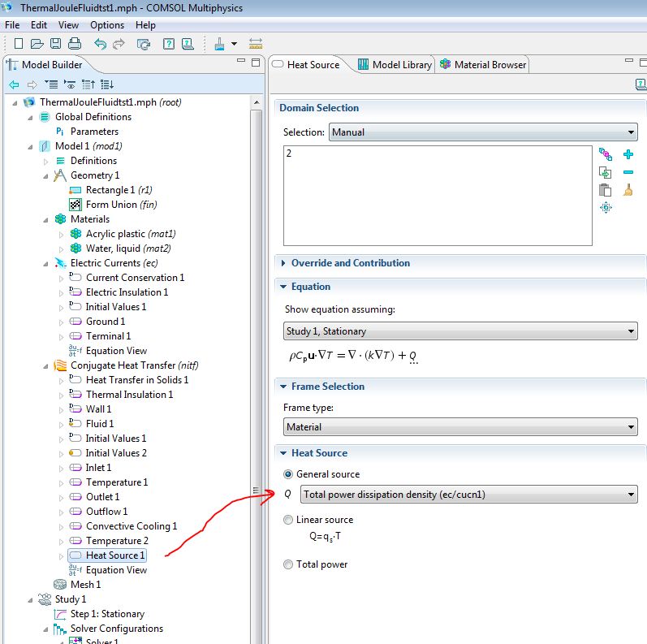This screenshot has height=644, width=647.
Task: Select the Parameters node
Action: pos(94,132)
